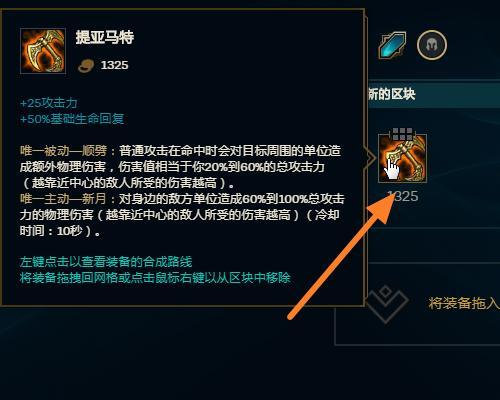Screen dimensions: 500x400
Task: Click the 1325 price under the block item
Action: pos(403,196)
